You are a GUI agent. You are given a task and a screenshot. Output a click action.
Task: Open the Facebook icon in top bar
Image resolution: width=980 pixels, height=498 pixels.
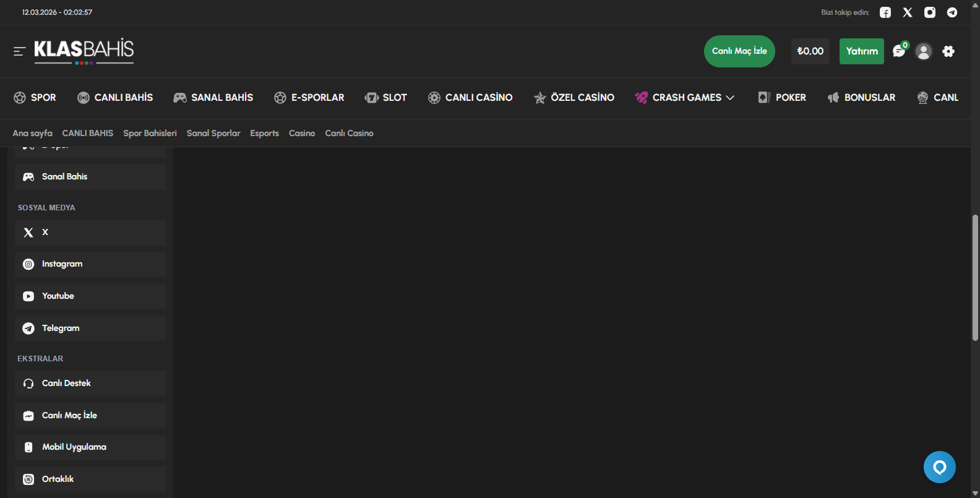pyautogui.click(x=885, y=12)
